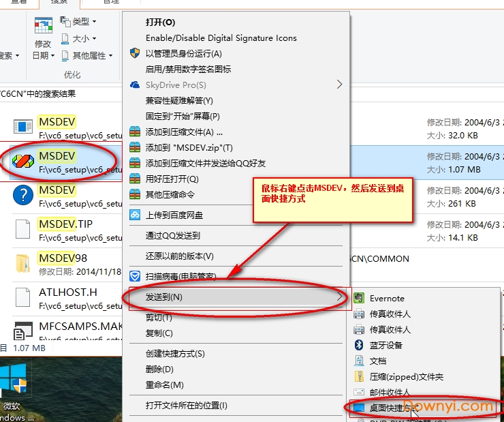The width and height of the screenshot is (504, 422).
Task: Click the MSDEV.TIP file name
Action: point(65,224)
